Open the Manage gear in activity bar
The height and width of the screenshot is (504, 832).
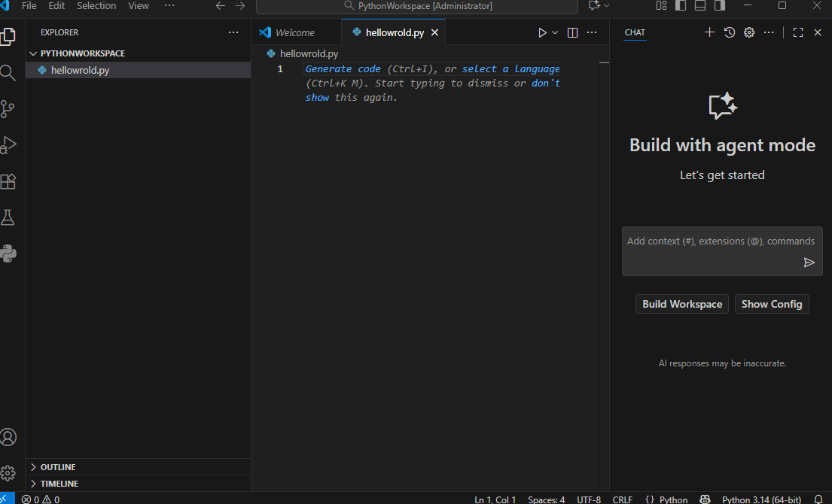click(x=8, y=472)
